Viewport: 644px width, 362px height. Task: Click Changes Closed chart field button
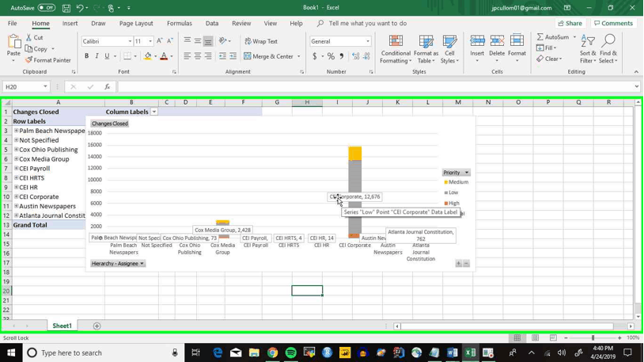pyautogui.click(x=110, y=124)
